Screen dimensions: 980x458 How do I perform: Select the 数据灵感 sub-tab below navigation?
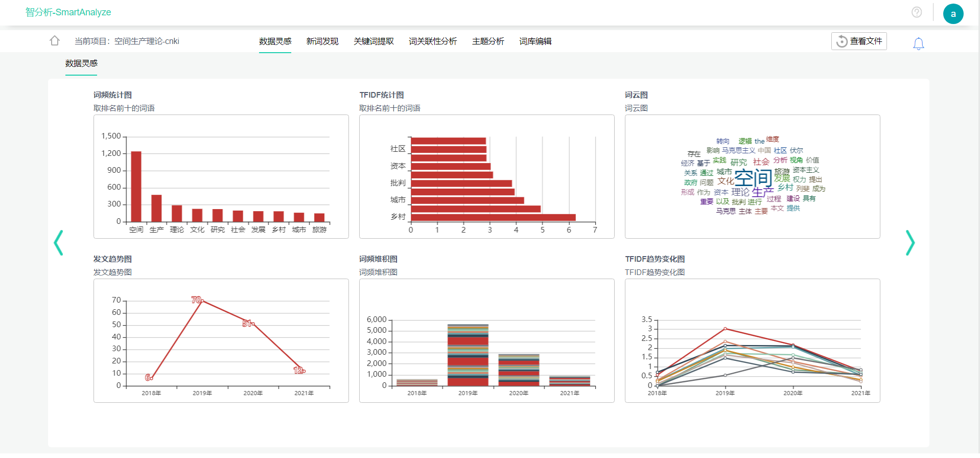(81, 63)
